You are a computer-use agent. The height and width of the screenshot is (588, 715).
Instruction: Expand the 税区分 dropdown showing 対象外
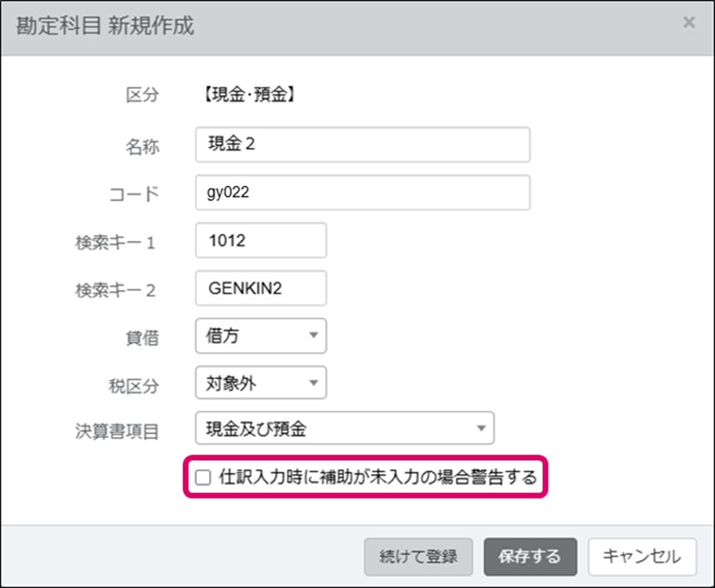(261, 382)
